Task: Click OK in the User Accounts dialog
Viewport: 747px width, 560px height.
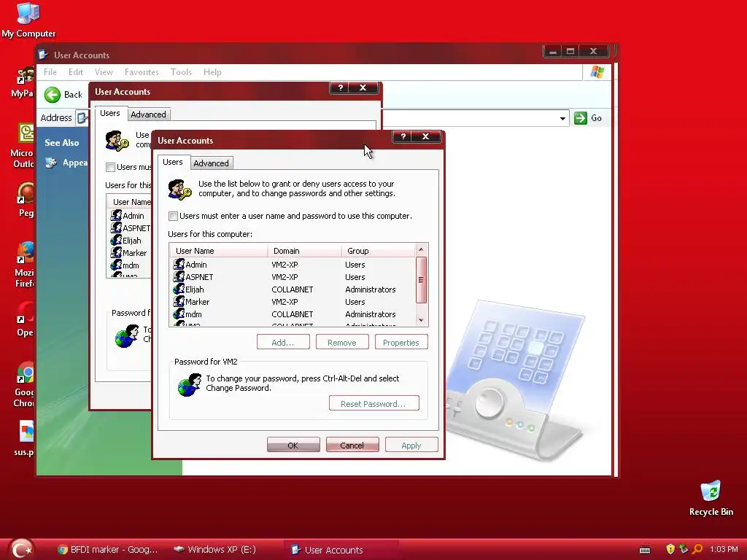Action: 293,446
